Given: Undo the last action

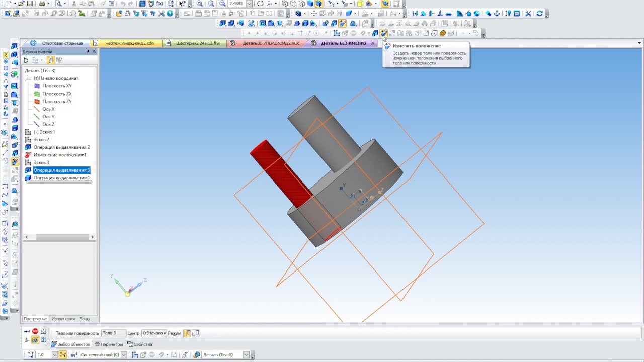Looking at the screenshot, I should [123, 4].
